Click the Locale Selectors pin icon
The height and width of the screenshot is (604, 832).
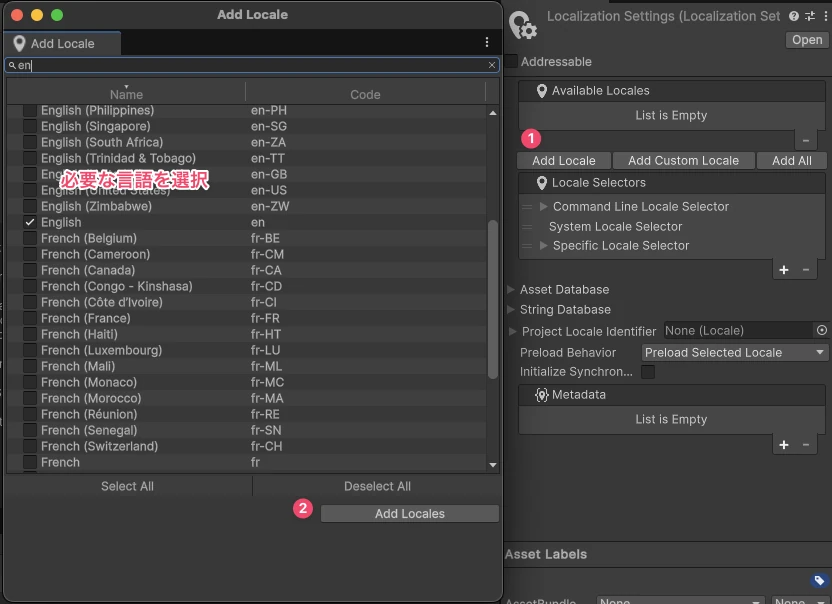pos(541,183)
